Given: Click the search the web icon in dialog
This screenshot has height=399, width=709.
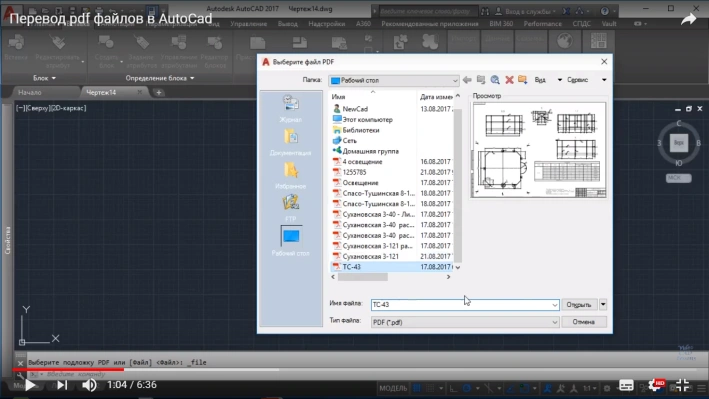Looking at the screenshot, I should 495,80.
